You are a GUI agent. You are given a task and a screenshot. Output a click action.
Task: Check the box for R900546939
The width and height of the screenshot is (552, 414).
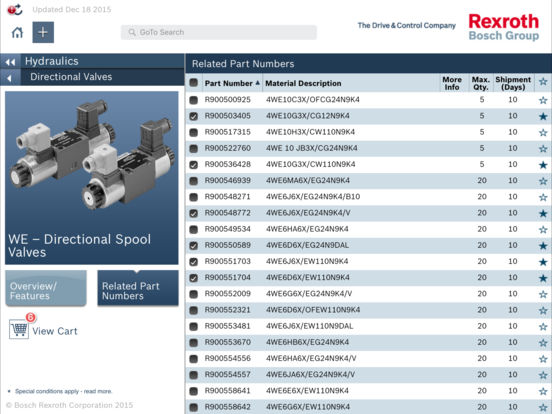[x=194, y=181]
